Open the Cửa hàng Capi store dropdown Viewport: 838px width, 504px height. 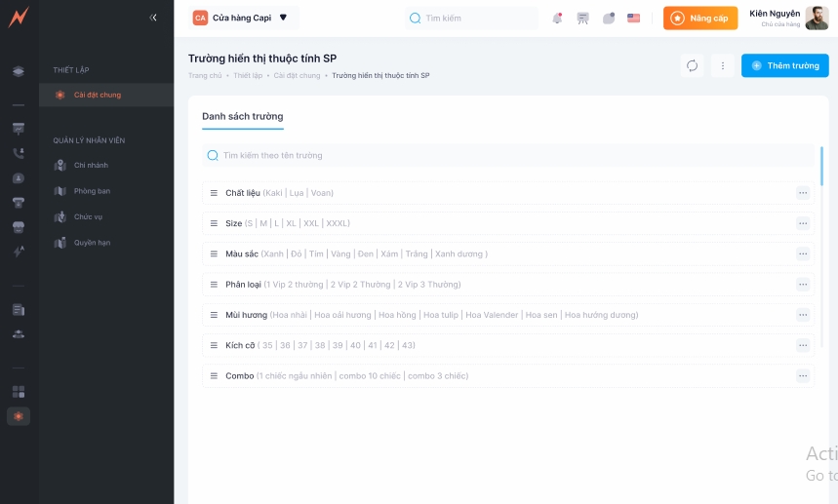241,18
